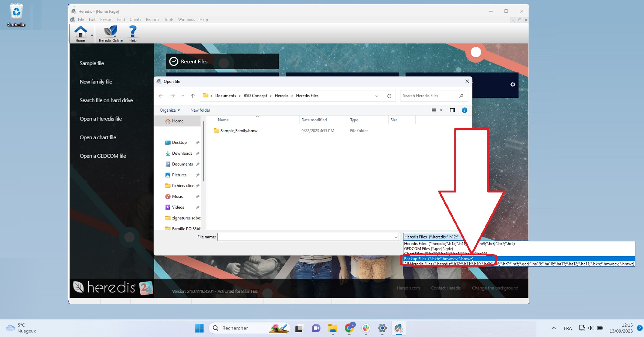Click the Help question mark icon
Image resolution: width=644 pixels, height=337 pixels.
tap(133, 33)
